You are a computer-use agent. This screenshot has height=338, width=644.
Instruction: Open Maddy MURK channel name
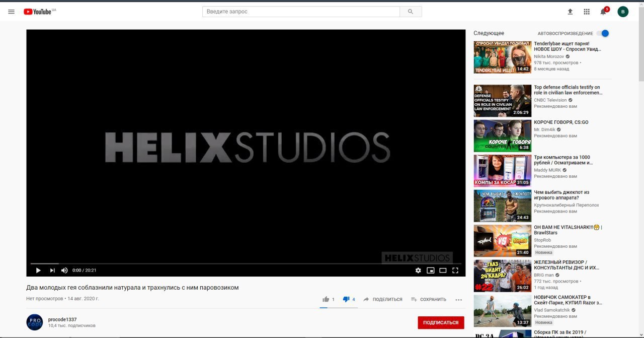547,170
